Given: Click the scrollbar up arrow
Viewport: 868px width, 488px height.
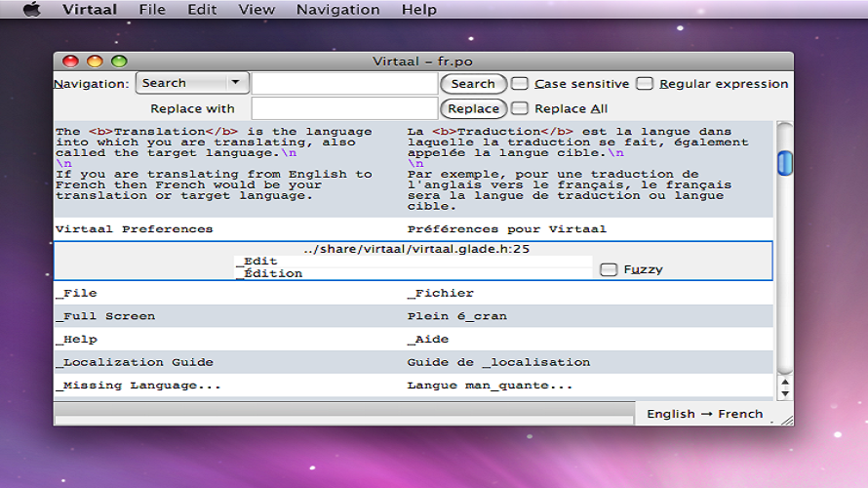Looking at the screenshot, I should click(x=785, y=383).
